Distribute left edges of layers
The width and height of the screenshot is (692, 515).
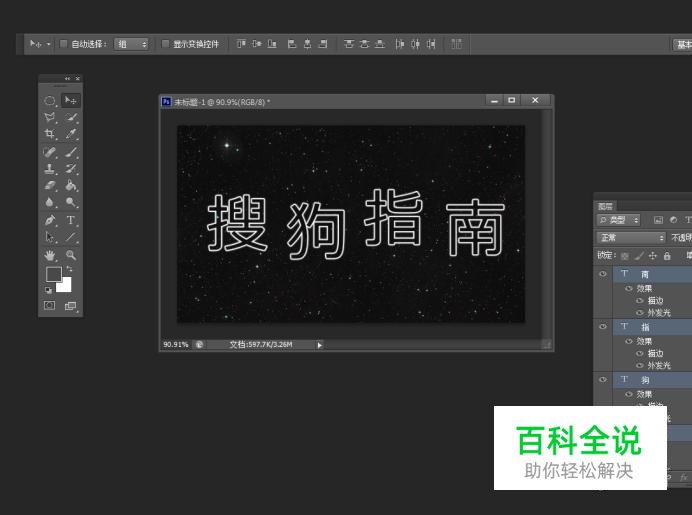tap(399, 44)
